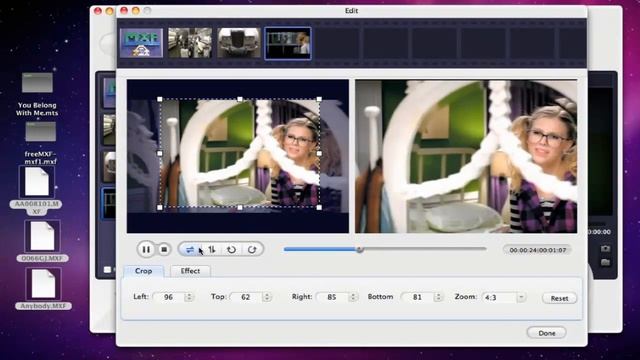Viewport: 640px width, 360px height.
Task: Increase the Left crop value with stepper
Action: pos(189,295)
